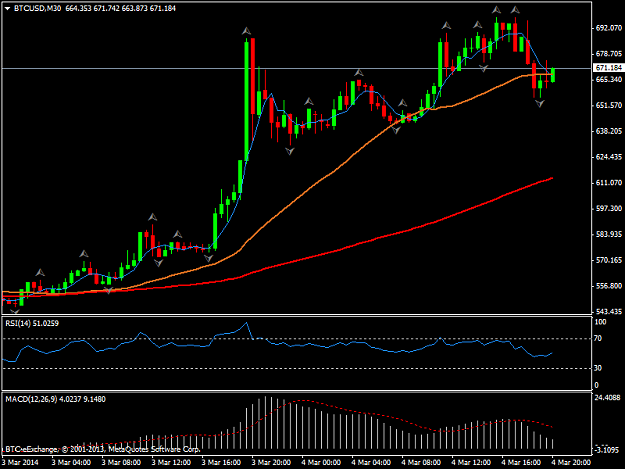The height and width of the screenshot is (469, 625).
Task: Click the MACD scale value -3.1095
Action: (x=607, y=450)
